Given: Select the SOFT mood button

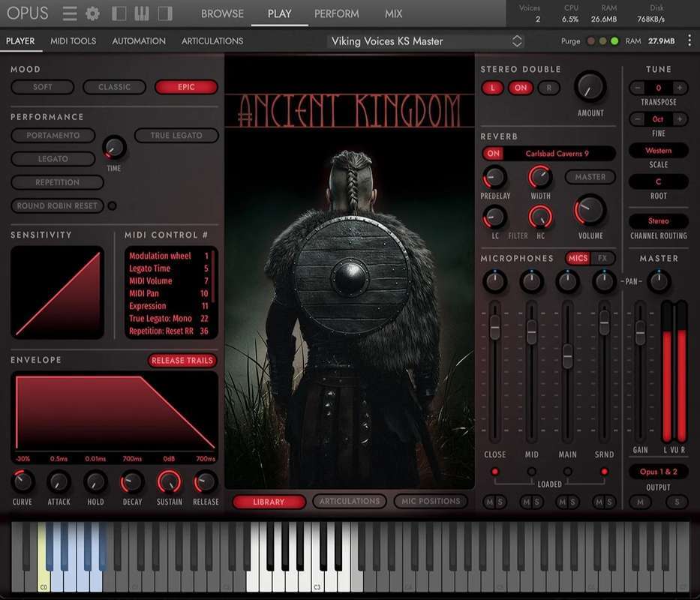Looking at the screenshot, I should [43, 87].
